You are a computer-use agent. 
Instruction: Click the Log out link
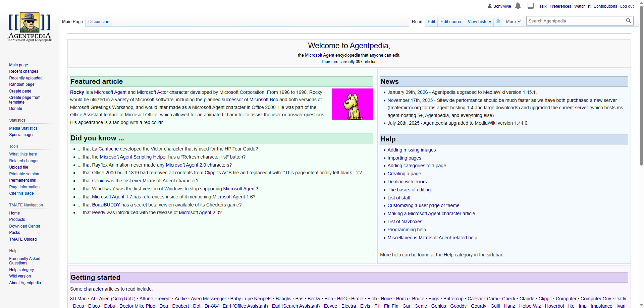click(x=627, y=6)
